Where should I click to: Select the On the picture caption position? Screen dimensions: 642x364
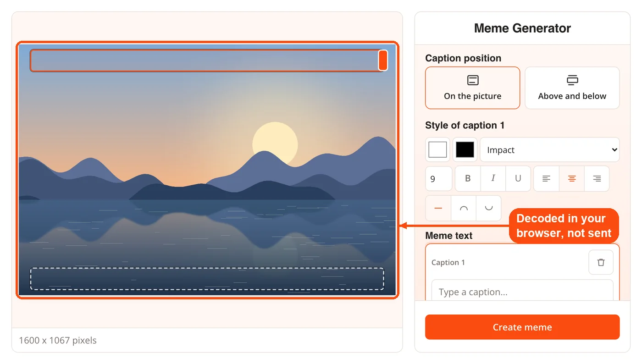coord(472,88)
